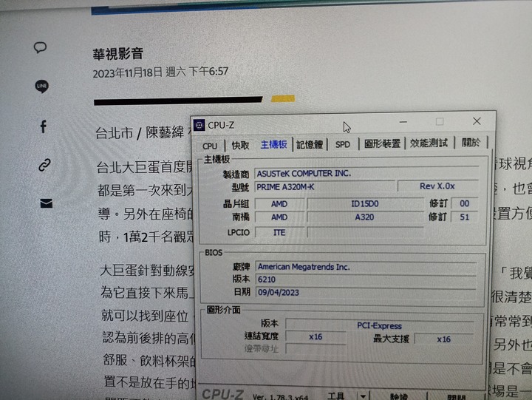Click the CPU-Z app icon in title bar
This screenshot has width=532, height=400.
(199, 125)
